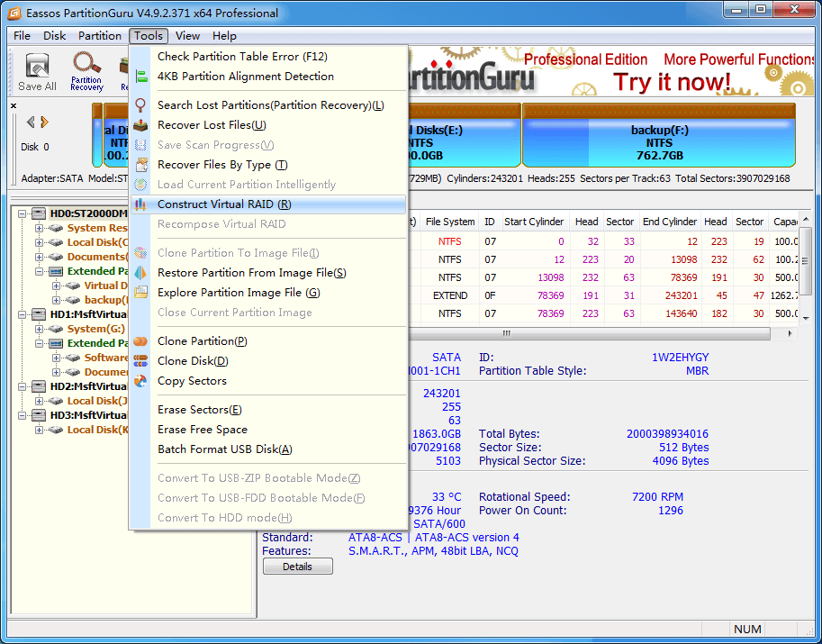The width and height of the screenshot is (822, 644).
Task: Click the Start Cylinder column header
Action: [534, 222]
